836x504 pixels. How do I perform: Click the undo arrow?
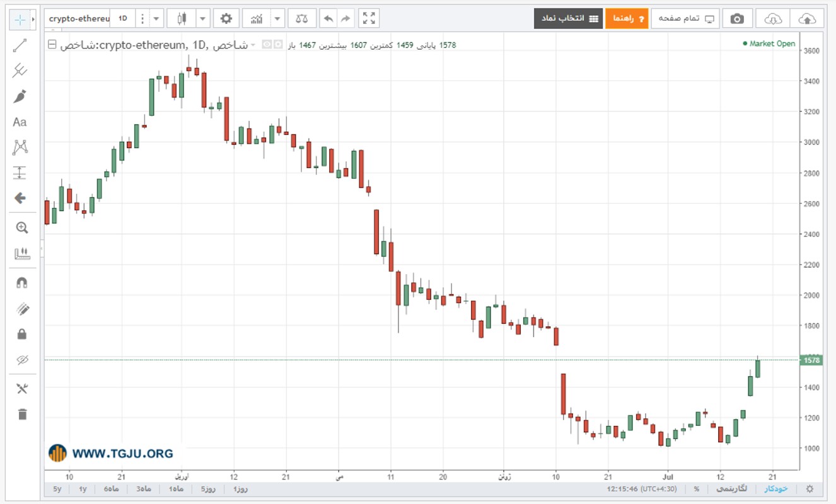tap(328, 18)
